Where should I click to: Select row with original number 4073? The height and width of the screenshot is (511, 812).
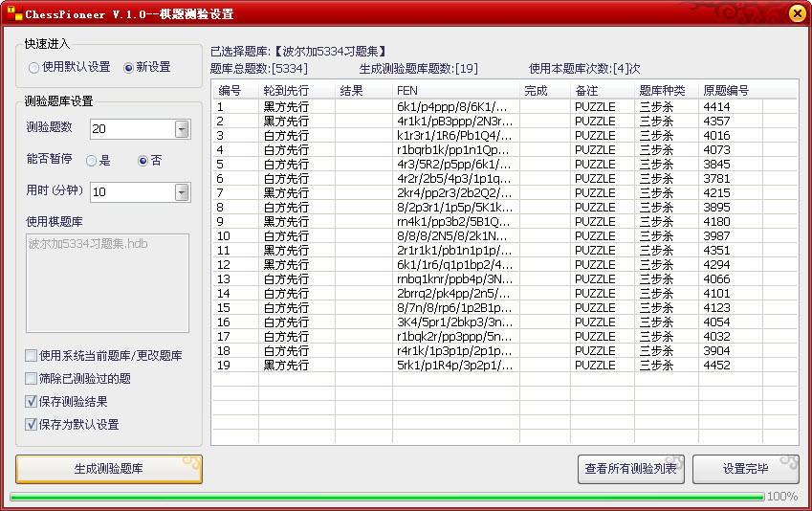tap(505, 150)
